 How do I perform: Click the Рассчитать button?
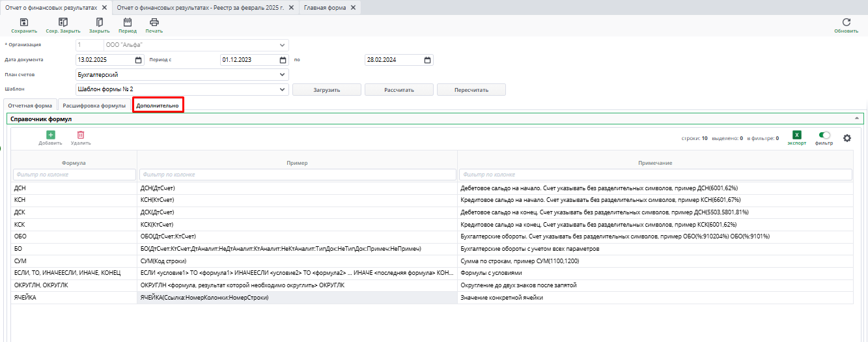pos(399,90)
